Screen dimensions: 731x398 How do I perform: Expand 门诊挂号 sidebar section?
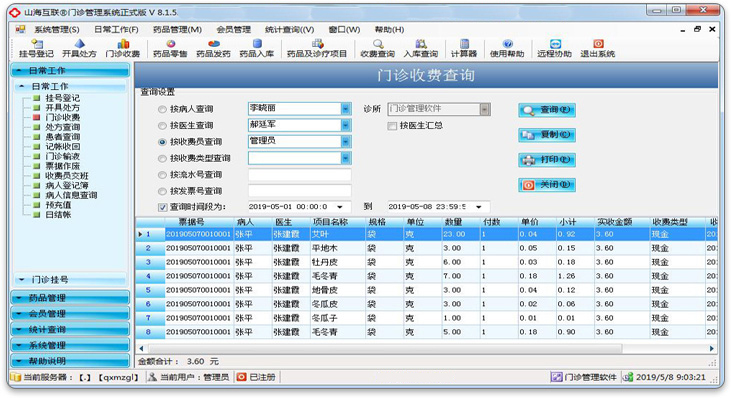click(x=70, y=280)
